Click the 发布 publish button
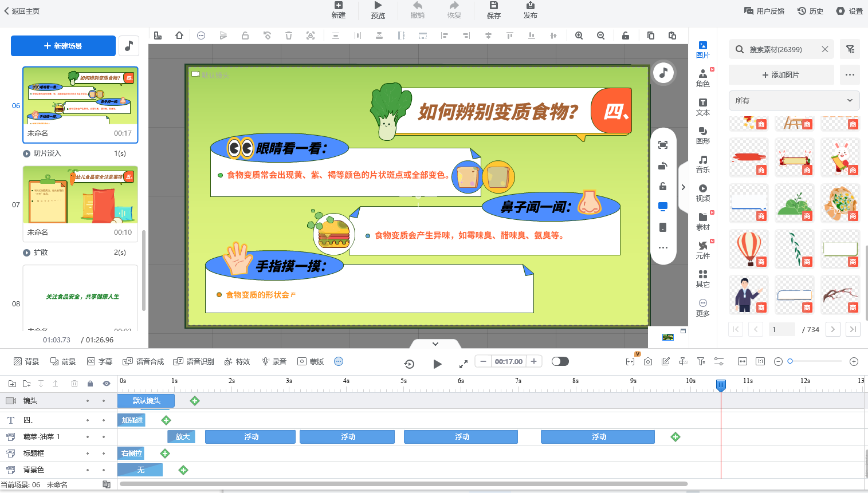 [x=531, y=10]
